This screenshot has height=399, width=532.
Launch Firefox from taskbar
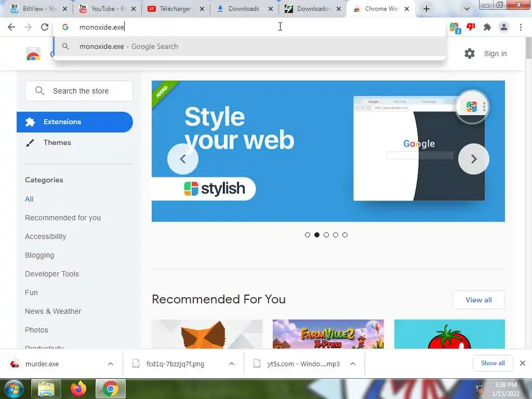[x=78, y=389]
